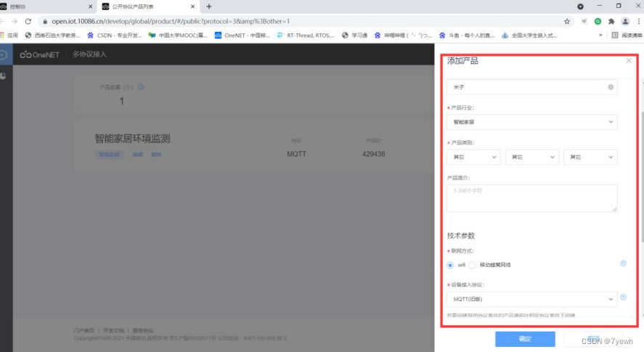Click the address bar URL

point(171,21)
